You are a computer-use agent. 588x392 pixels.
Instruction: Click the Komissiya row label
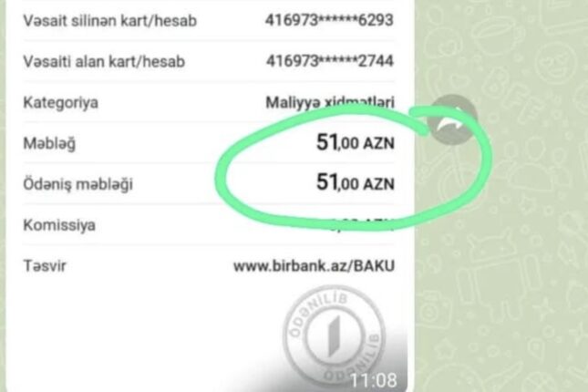click(59, 225)
